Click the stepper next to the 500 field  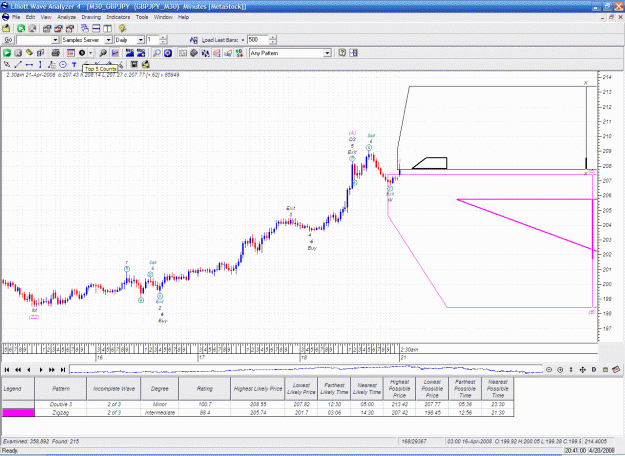(x=273, y=40)
